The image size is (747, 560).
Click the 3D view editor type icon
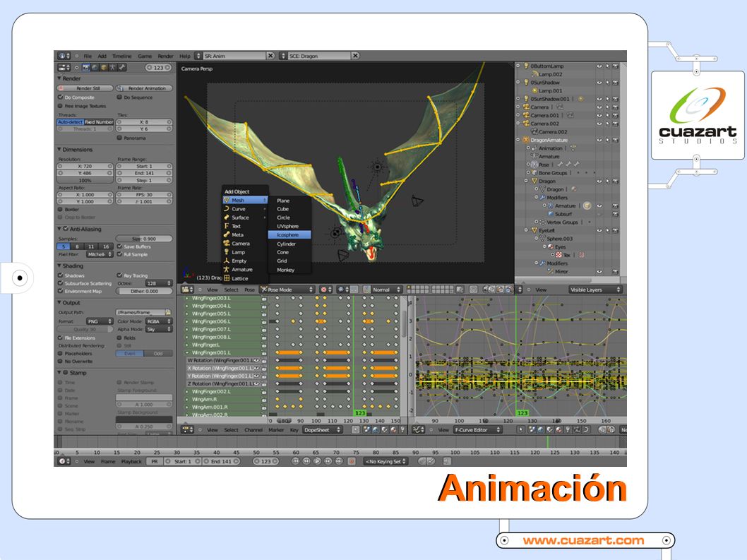point(186,290)
